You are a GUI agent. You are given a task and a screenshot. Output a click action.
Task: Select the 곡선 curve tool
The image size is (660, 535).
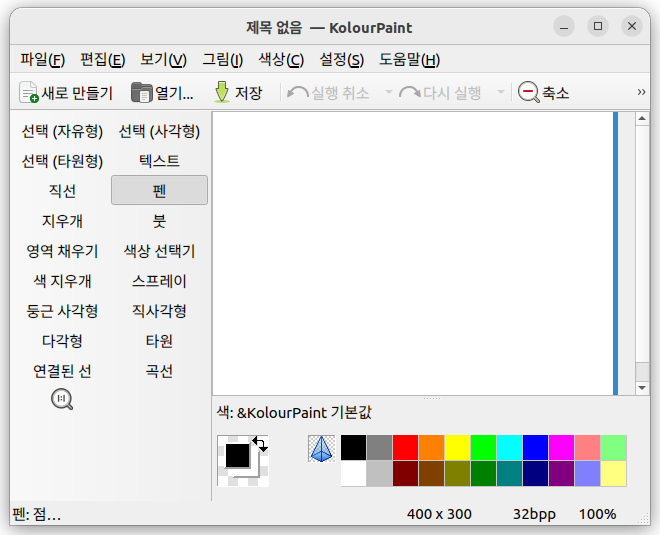coord(159,371)
